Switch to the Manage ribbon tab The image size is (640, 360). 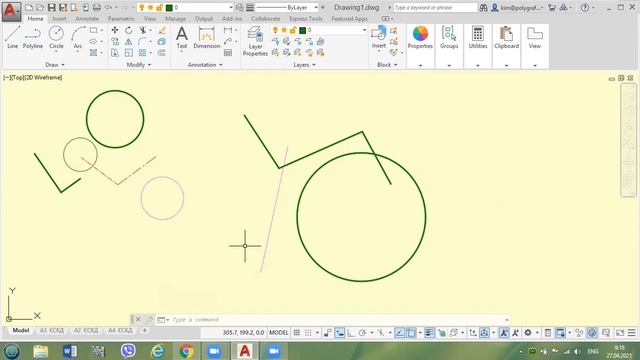(x=176, y=19)
